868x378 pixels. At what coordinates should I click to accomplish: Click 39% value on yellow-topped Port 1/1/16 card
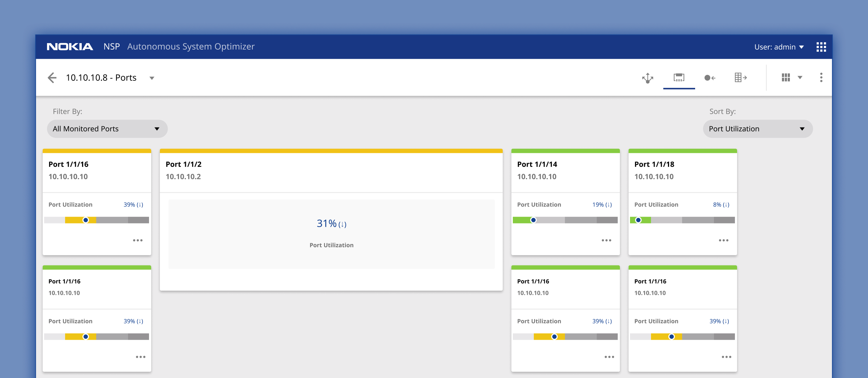point(133,205)
